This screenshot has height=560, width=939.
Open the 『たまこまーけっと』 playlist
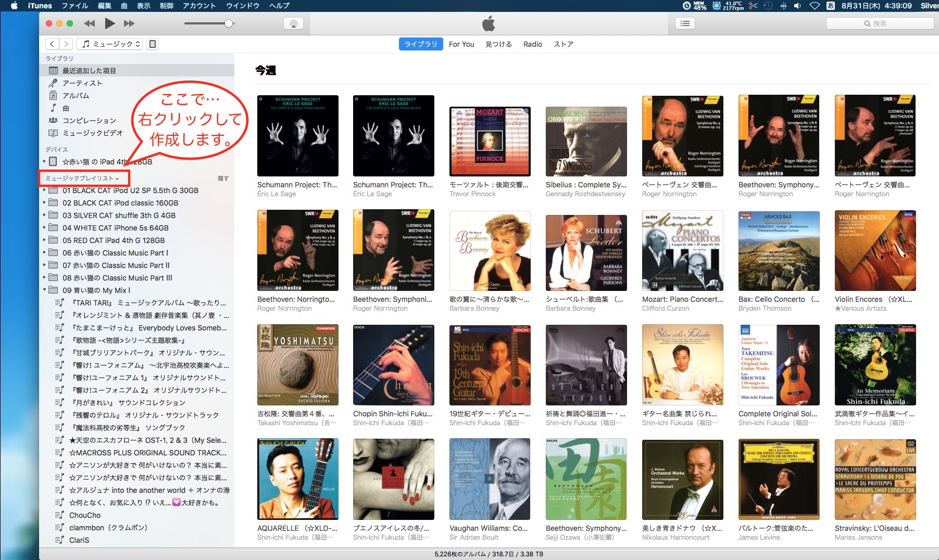[x=137, y=328]
